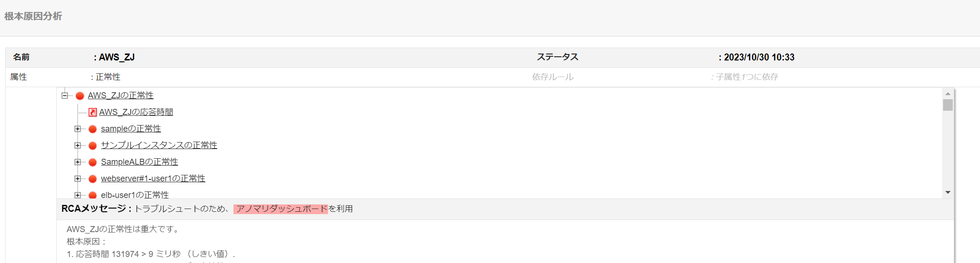This screenshot has width=980, height=263.
Task: Click the AWS_ZJの応答時間 critical icon
Action: 93,112
